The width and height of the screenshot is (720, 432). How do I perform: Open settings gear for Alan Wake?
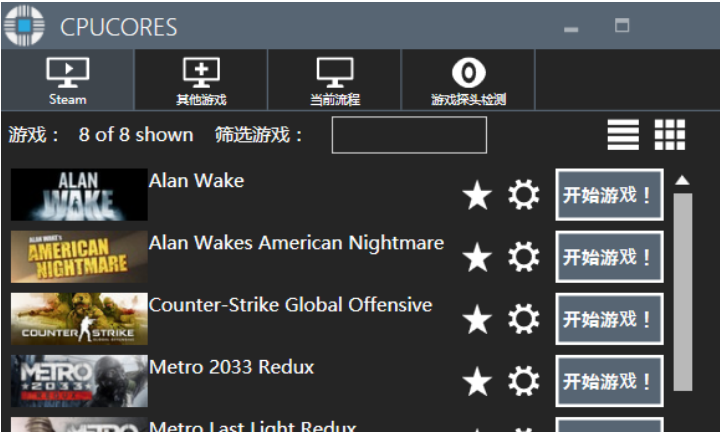click(523, 196)
